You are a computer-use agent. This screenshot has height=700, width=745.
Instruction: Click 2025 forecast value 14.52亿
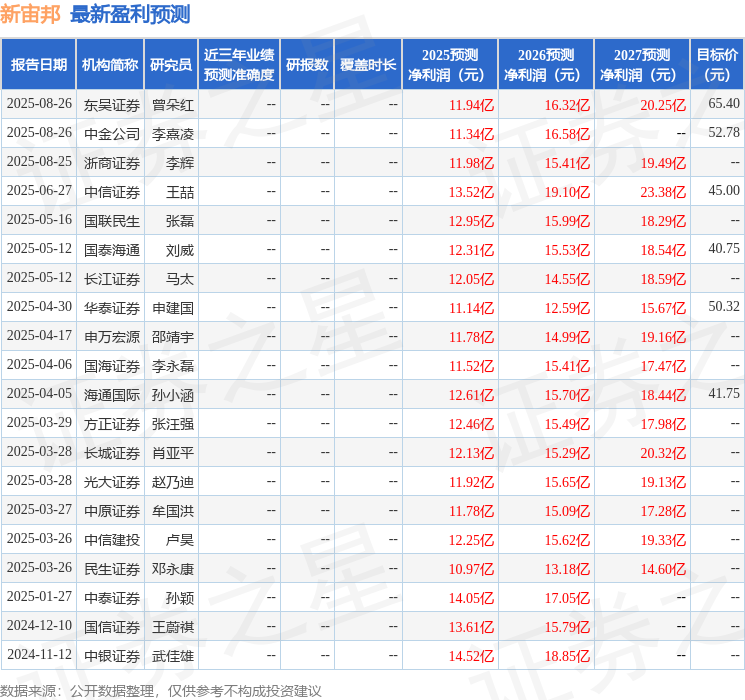point(471,656)
